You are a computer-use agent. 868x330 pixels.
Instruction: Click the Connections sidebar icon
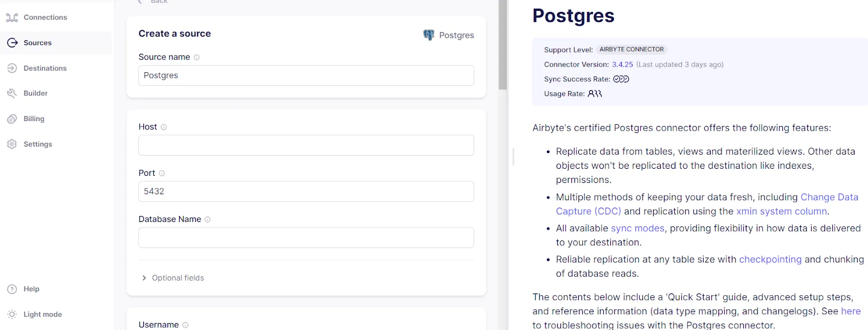click(12, 18)
